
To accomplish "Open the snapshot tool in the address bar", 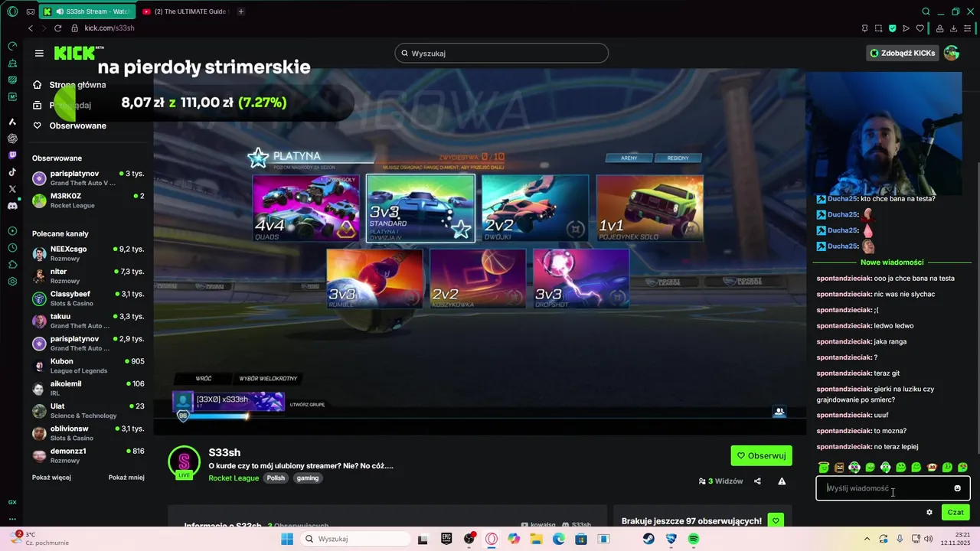I will 878,28.
